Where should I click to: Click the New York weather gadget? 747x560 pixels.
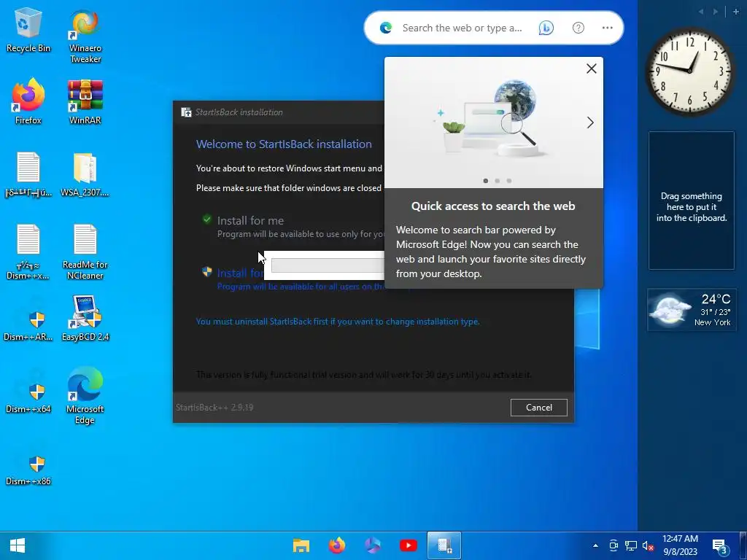(692, 310)
